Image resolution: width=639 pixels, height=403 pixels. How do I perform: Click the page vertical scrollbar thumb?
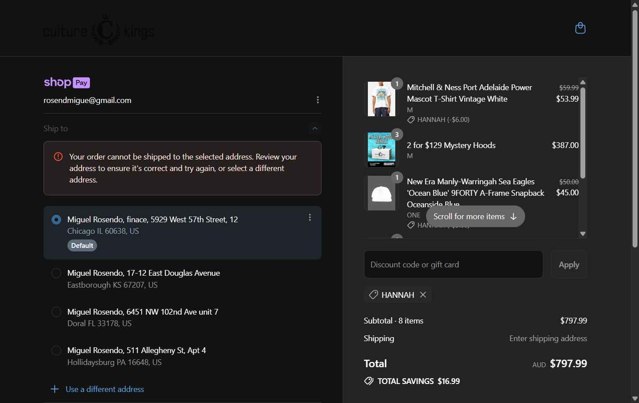coord(635,128)
